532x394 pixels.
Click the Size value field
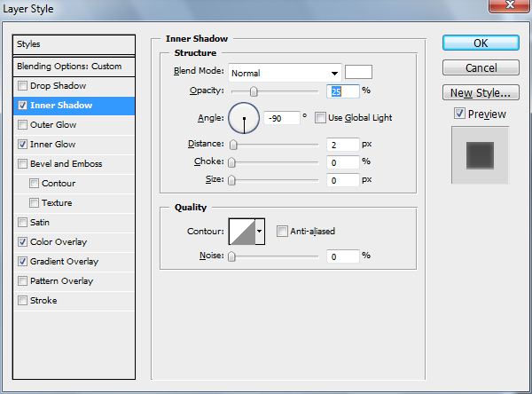click(342, 180)
